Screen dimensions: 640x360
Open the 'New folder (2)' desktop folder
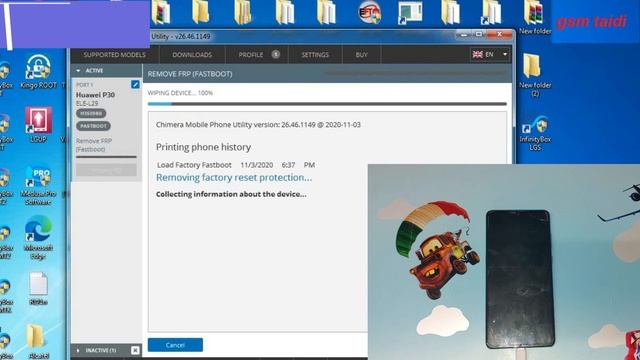click(535, 75)
